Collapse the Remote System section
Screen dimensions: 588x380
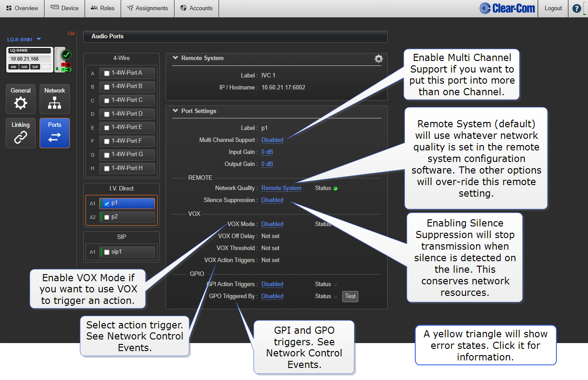point(175,58)
